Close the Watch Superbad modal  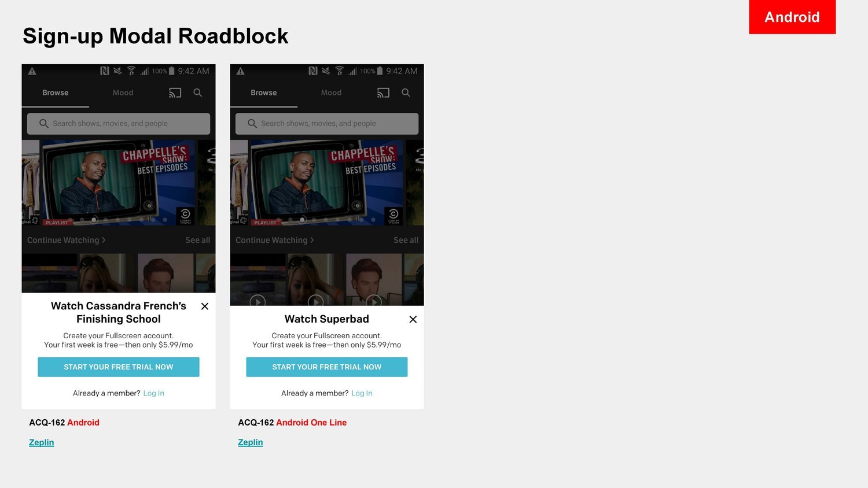pos(413,319)
